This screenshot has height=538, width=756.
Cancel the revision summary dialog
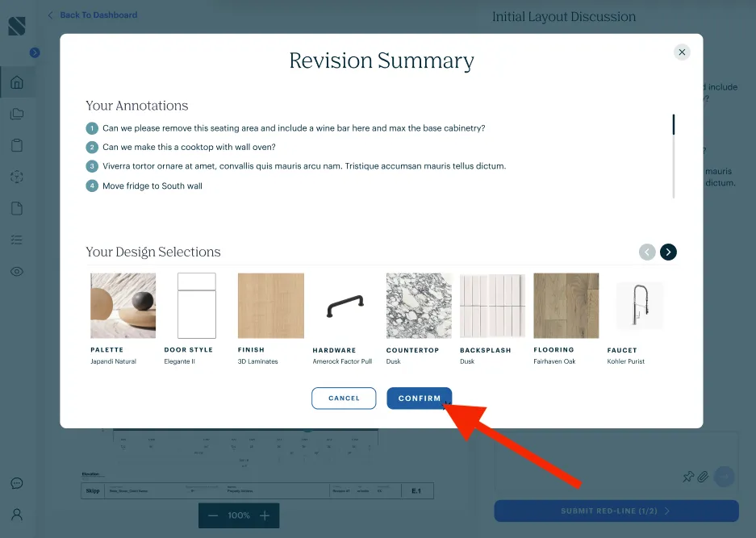coord(344,398)
